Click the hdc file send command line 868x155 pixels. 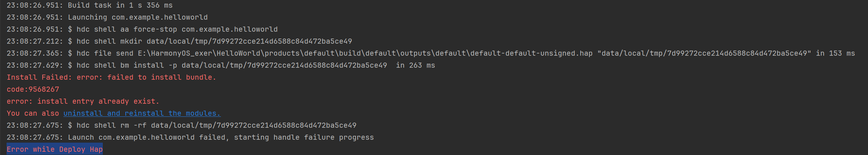pos(431,53)
